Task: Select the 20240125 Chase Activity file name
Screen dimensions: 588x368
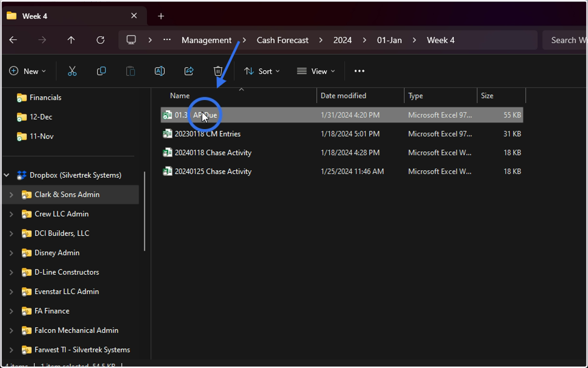Action: click(x=213, y=171)
